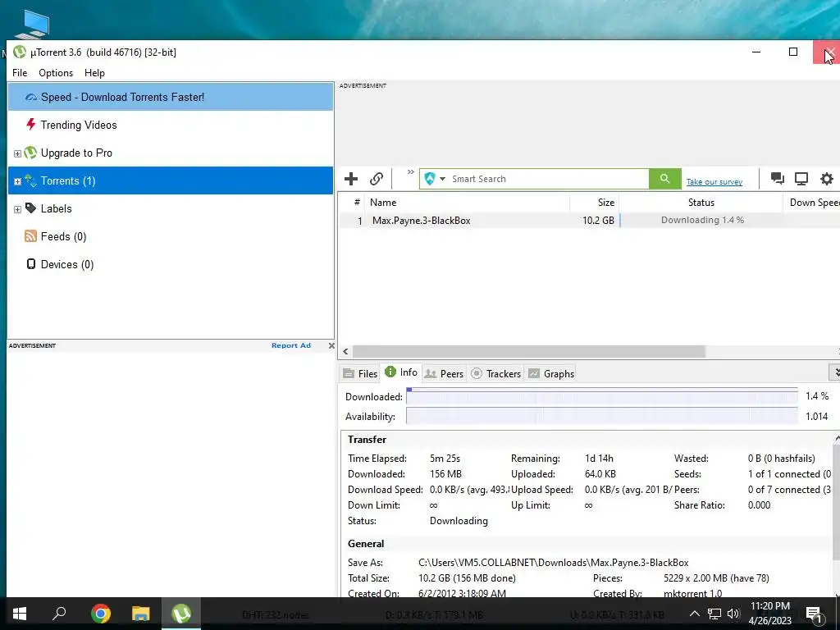
Task: Open the File menu
Action: coord(20,73)
